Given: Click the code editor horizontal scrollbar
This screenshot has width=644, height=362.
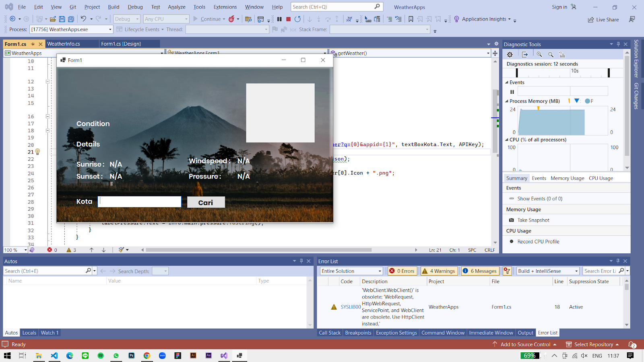Looking at the screenshot, I should [x=258, y=250].
